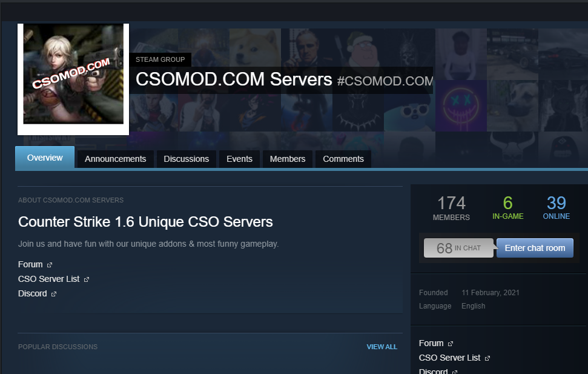Viewport: 588px width, 374px height.
Task: Click the external-link icon beside Discord in About section
Action: click(x=54, y=294)
